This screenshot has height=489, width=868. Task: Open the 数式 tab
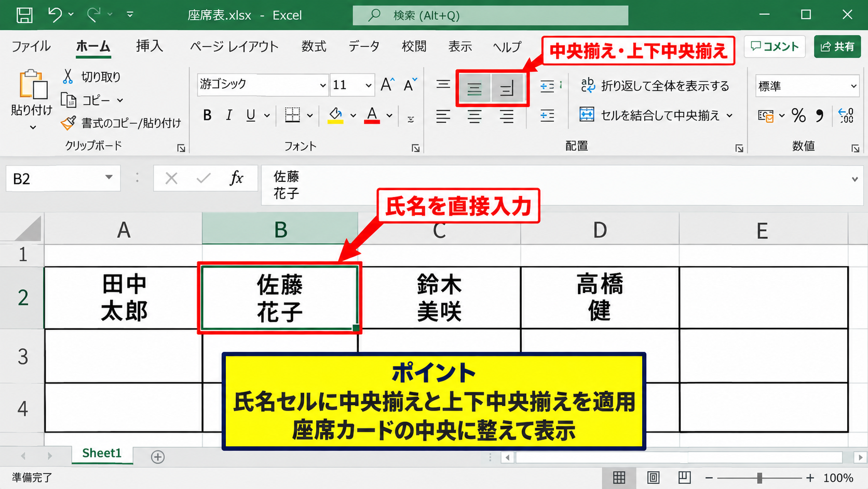point(314,46)
